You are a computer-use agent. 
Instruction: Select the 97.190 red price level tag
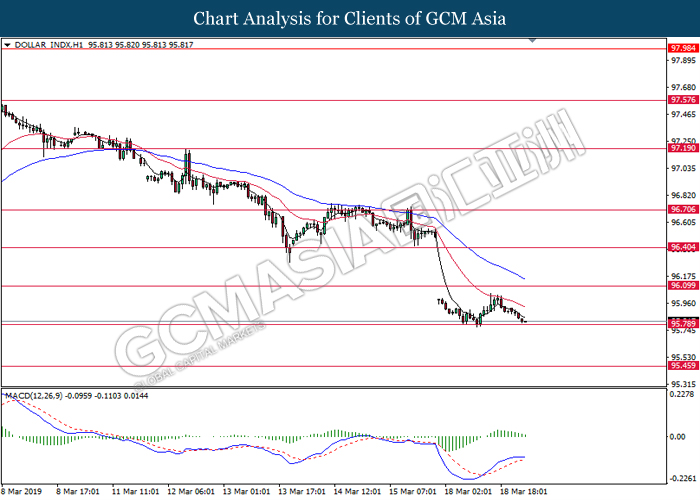point(683,148)
